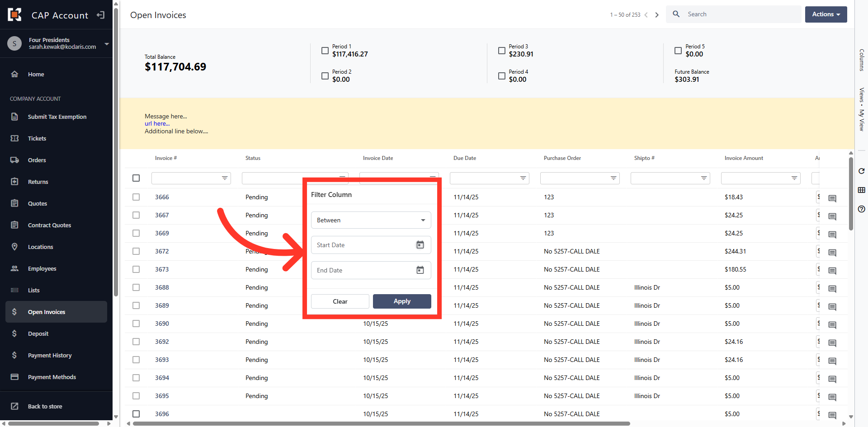The image size is (868, 427).
Task: Check the select-all invoices checkbox
Action: (x=136, y=178)
